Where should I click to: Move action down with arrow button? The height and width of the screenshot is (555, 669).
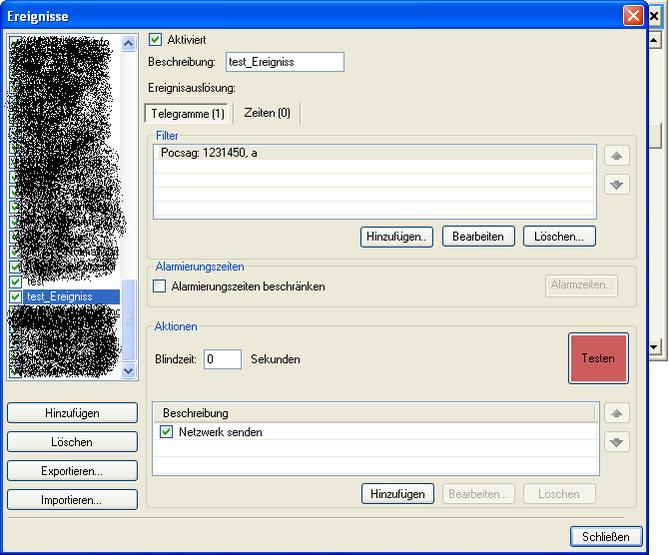[x=617, y=442]
